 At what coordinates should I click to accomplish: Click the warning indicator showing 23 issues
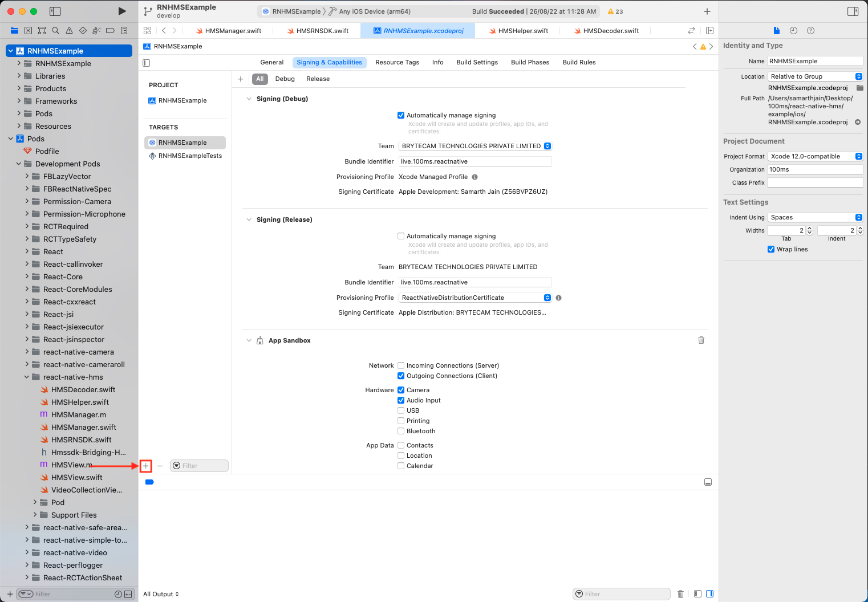click(615, 11)
